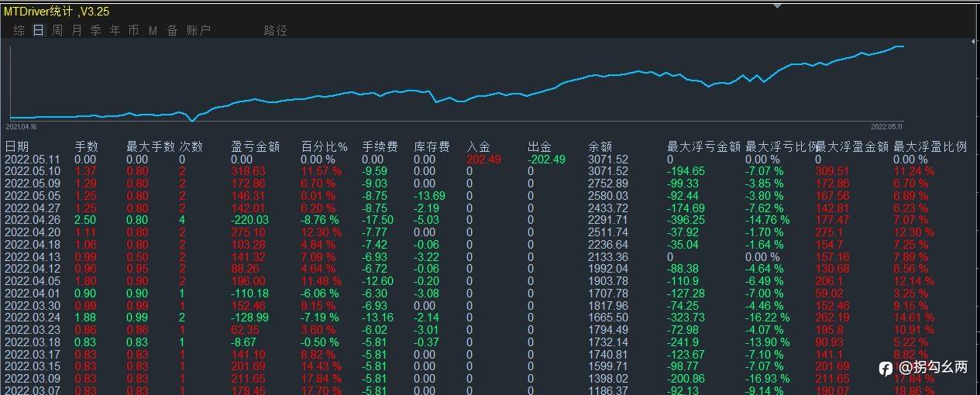
Task: Switch to the 周 weekly tab
Action: coord(57,30)
